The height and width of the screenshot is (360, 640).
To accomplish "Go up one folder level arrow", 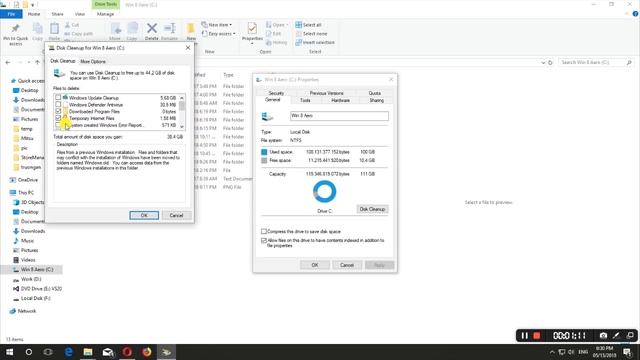I will click(x=38, y=62).
